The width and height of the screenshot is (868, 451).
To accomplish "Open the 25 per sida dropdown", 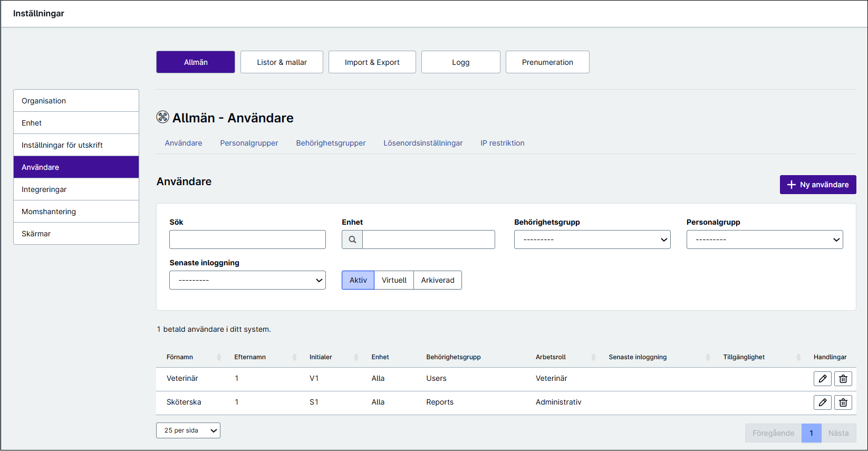I will (x=188, y=430).
